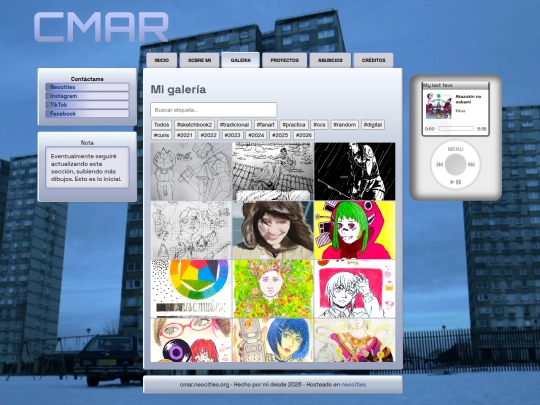Open the CRÉDITOS tab

(x=373, y=60)
